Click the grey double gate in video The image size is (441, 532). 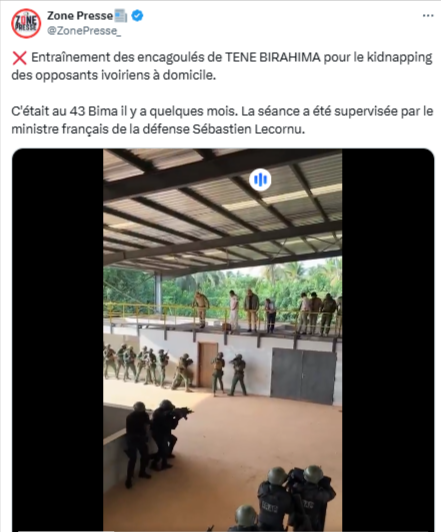click(304, 377)
